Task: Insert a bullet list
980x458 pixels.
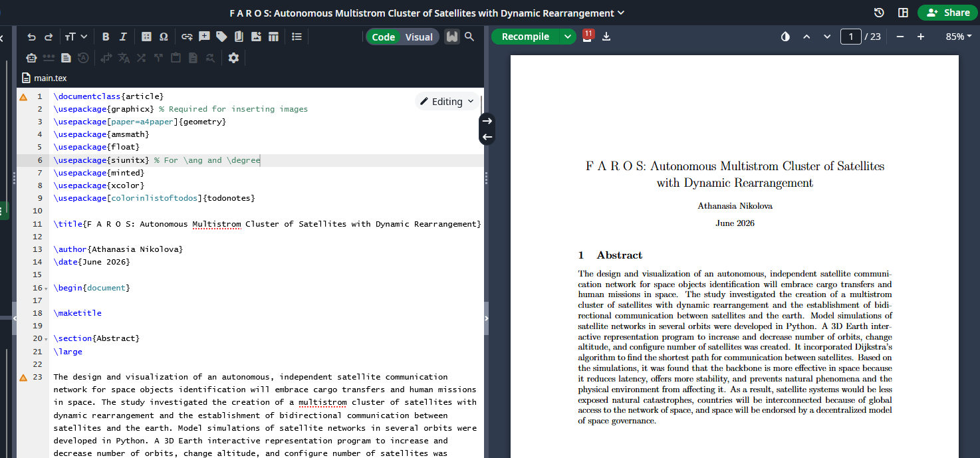Action: point(297,37)
